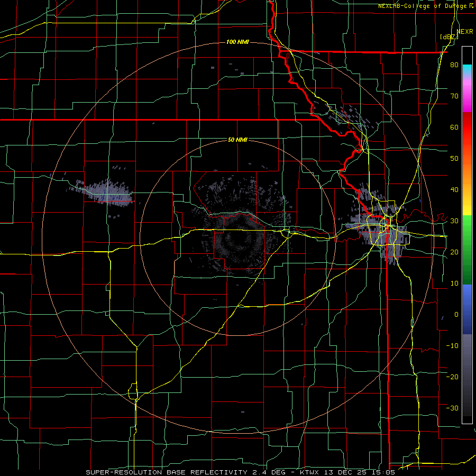Click the 60 dBZ scale value
Viewport: 476px width, 476px height.
[454, 127]
